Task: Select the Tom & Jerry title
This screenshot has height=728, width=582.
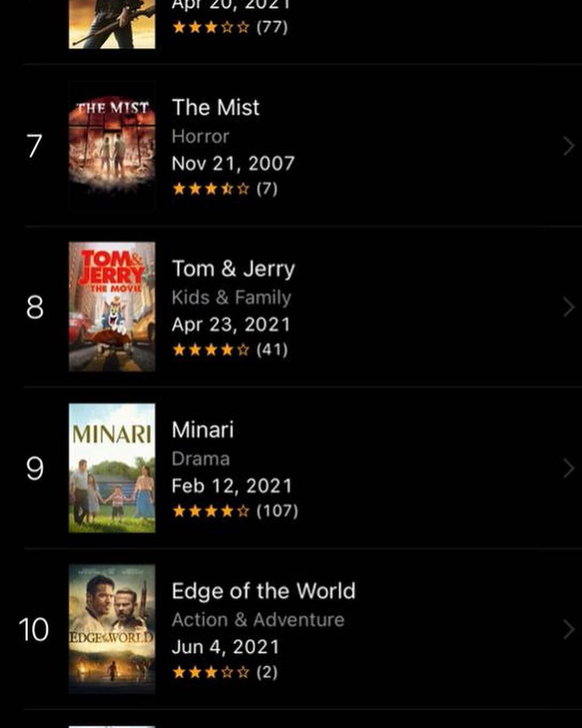Action: point(233,269)
